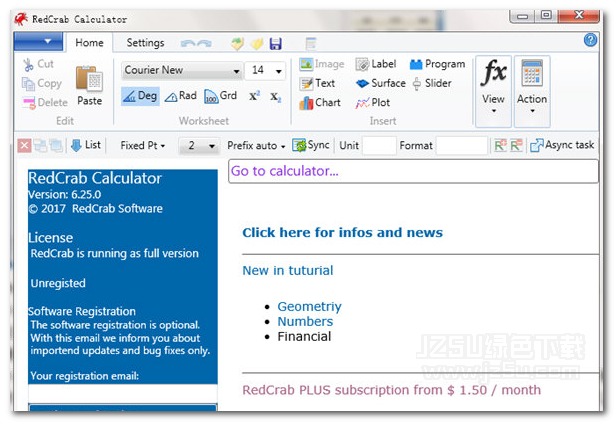Open the blue application menu button
Viewport: 614px width, 422px height.
[38, 41]
